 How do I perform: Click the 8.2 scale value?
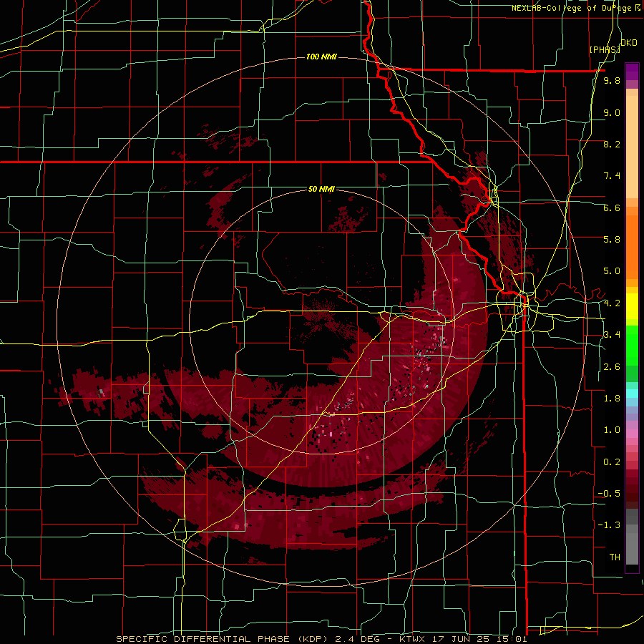pyautogui.click(x=612, y=144)
